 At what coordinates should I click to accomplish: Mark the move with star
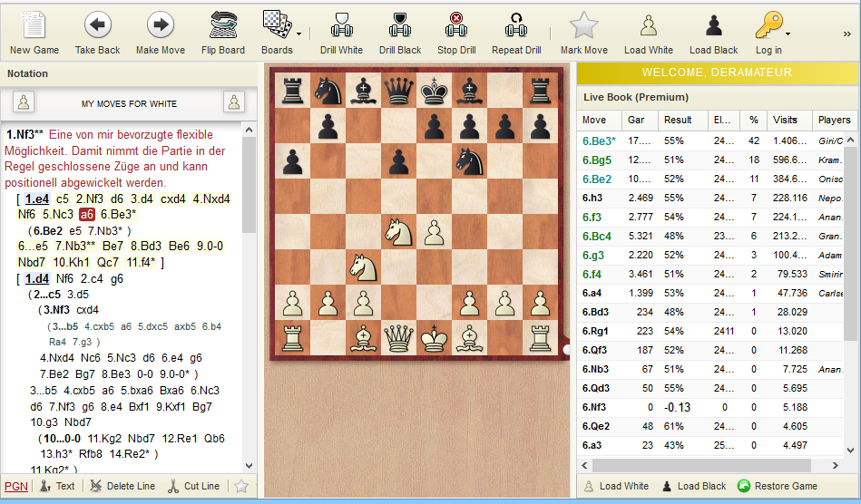click(x=583, y=25)
